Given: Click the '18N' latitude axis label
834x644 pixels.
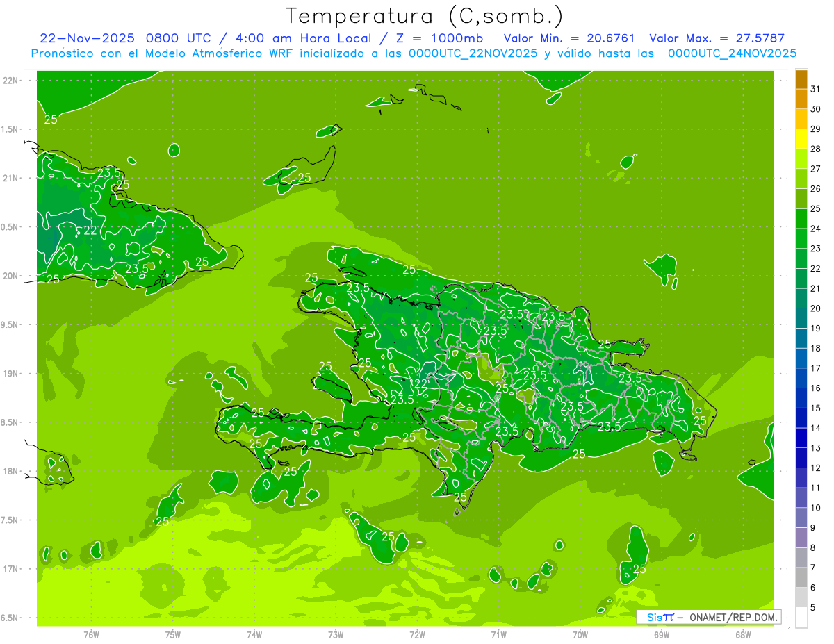Looking at the screenshot, I should [10, 471].
